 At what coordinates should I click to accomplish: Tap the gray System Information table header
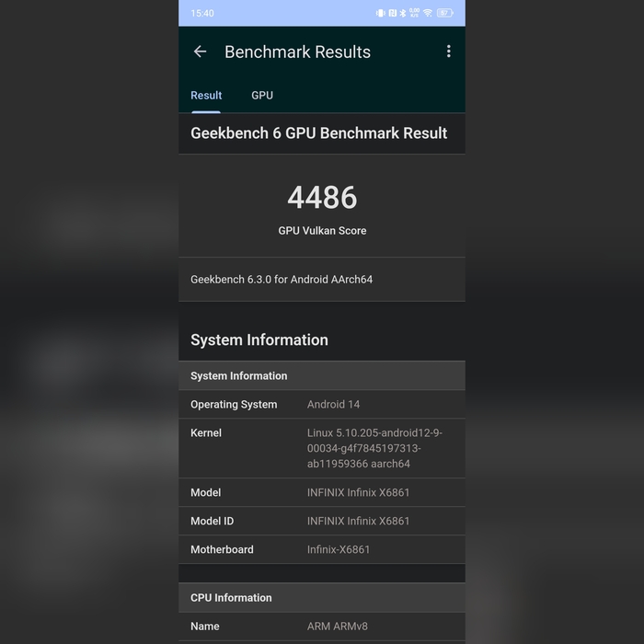[x=322, y=375]
